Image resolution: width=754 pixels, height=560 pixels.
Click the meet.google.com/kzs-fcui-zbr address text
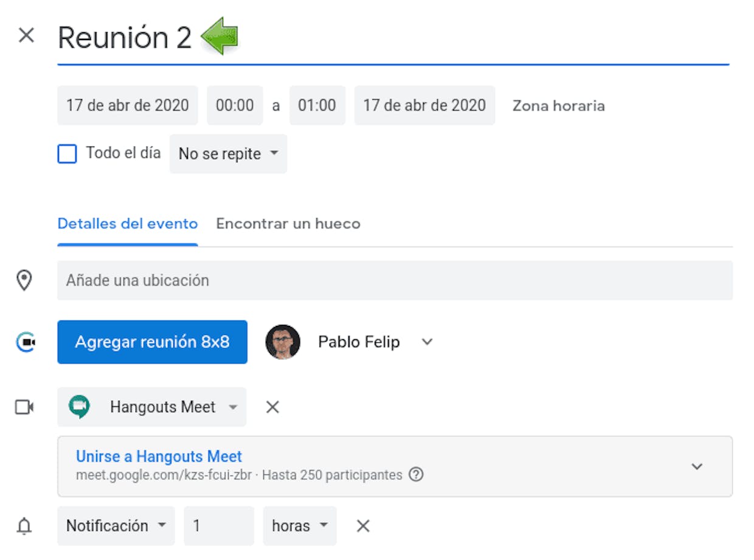tap(163, 475)
